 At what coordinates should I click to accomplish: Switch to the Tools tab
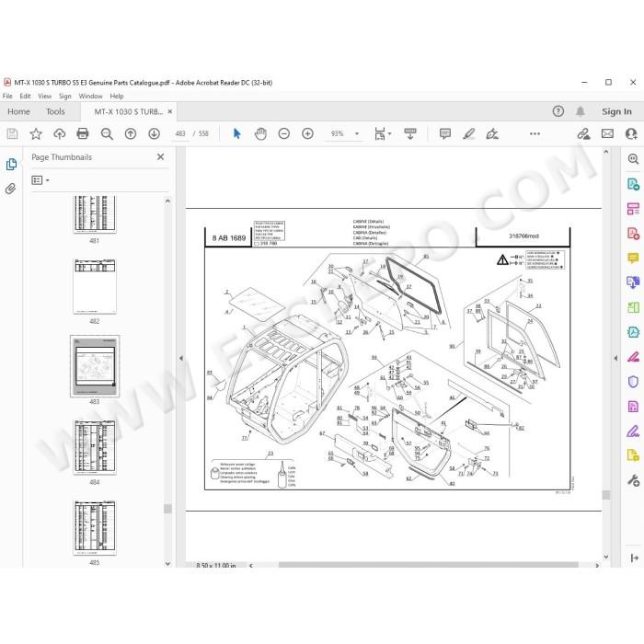[x=55, y=111]
